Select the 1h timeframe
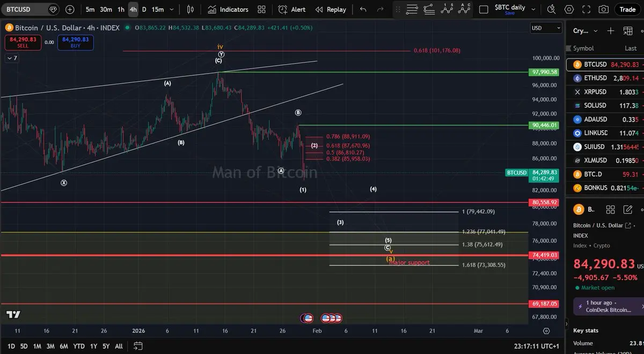The width and height of the screenshot is (644, 354). (x=121, y=9)
